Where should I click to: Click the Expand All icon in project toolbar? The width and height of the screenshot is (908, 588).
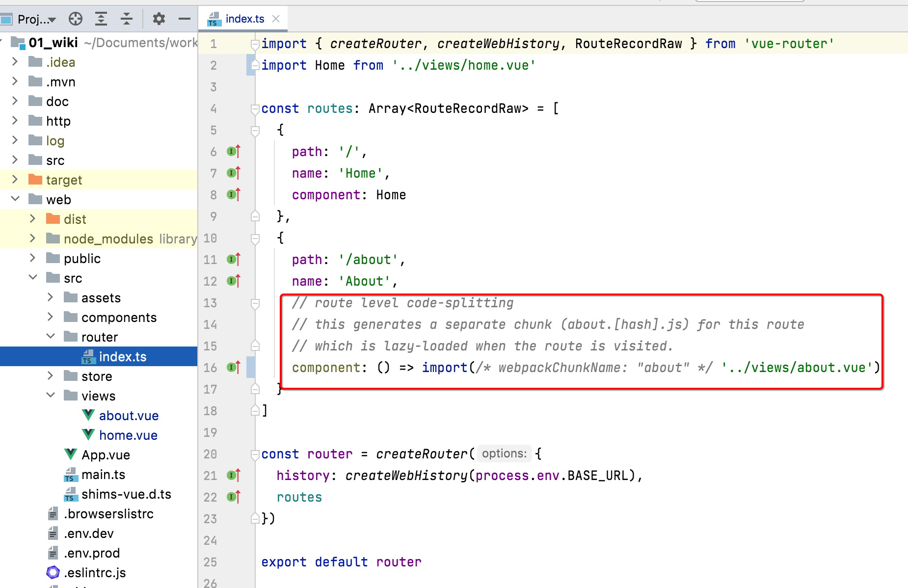pos(101,19)
